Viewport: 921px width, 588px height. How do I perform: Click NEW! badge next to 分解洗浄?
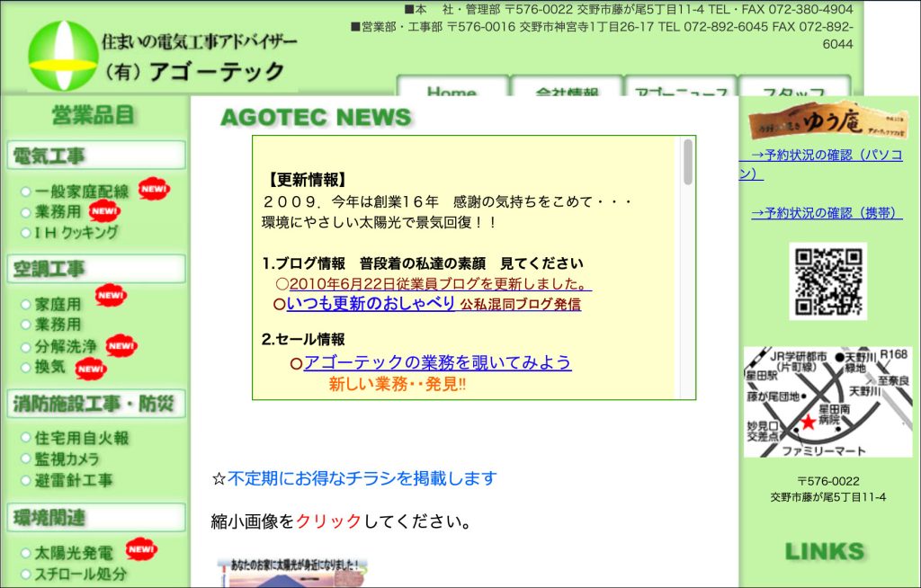pyautogui.click(x=121, y=345)
